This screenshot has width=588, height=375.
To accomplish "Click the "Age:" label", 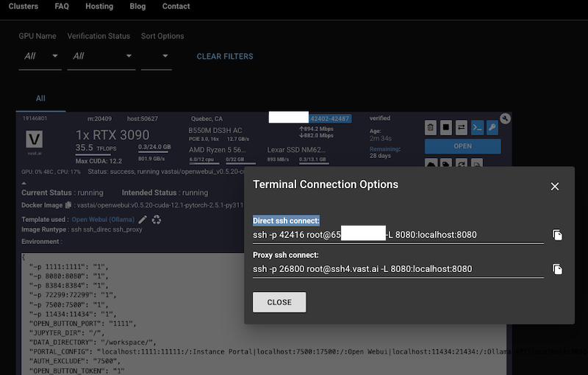I will (x=376, y=131).
